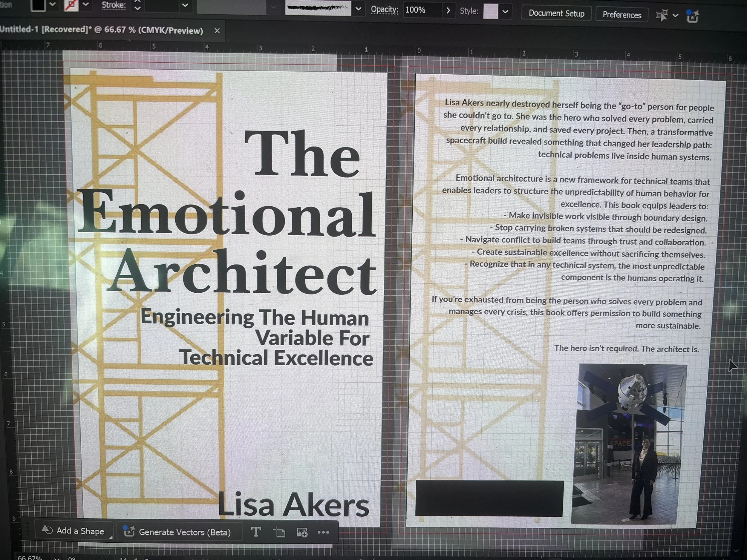Close the Untitled-1 document tab
The image size is (747, 560).
point(217,31)
